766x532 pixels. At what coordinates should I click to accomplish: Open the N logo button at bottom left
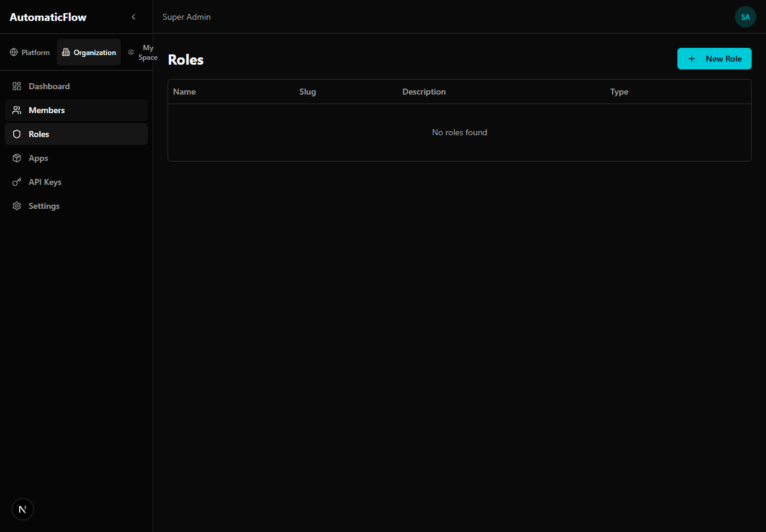[x=22, y=509]
